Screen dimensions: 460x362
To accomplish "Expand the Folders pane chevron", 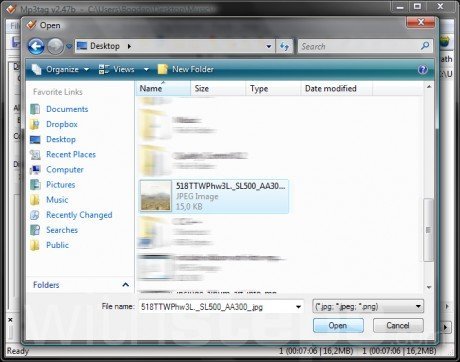I will tap(125, 285).
